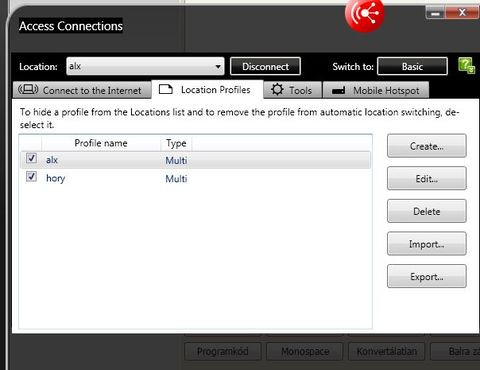480x370 pixels.
Task: Click the red Access Connections network logo
Action: (365, 14)
